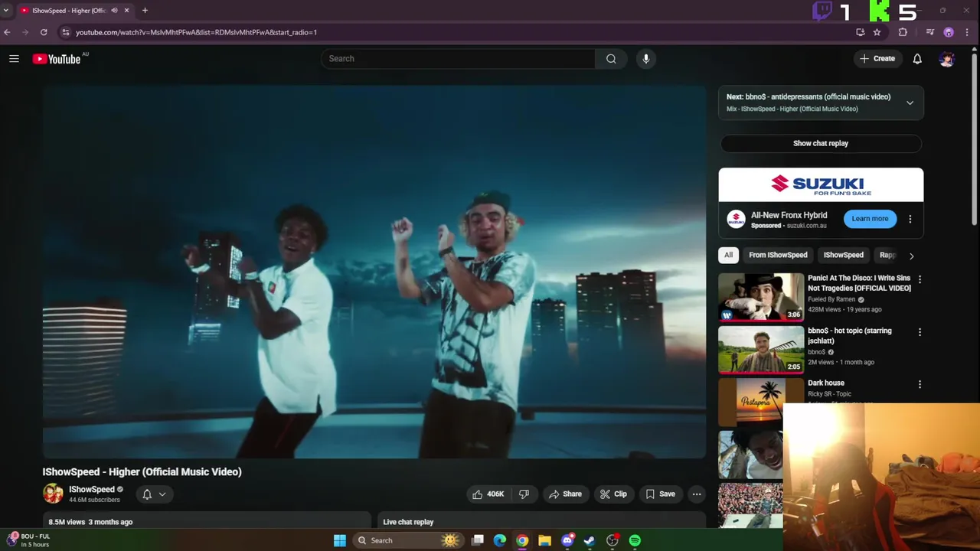
Task: Start voice search with microphone
Action: pos(646,59)
